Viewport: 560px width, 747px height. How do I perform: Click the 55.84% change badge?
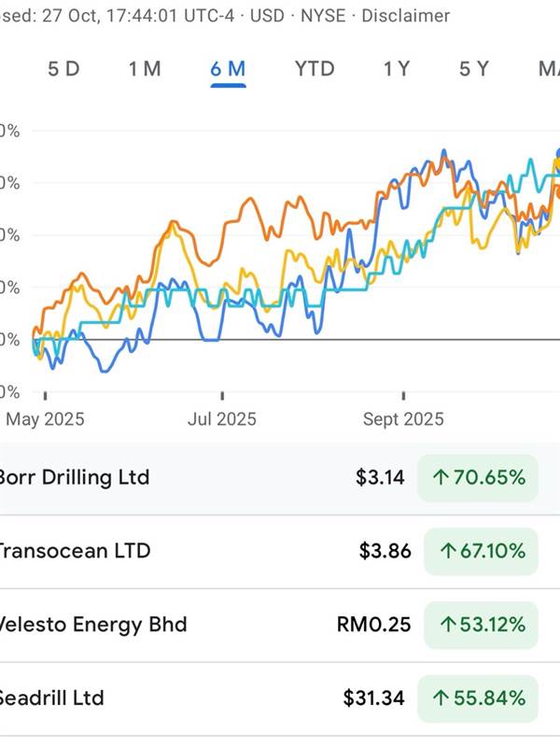pyautogui.click(x=479, y=698)
